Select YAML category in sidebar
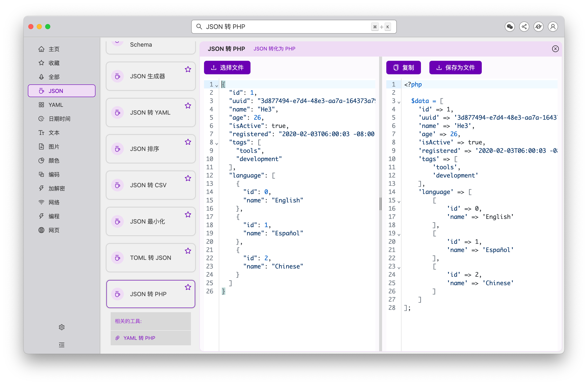The height and width of the screenshot is (385, 588). point(61,105)
